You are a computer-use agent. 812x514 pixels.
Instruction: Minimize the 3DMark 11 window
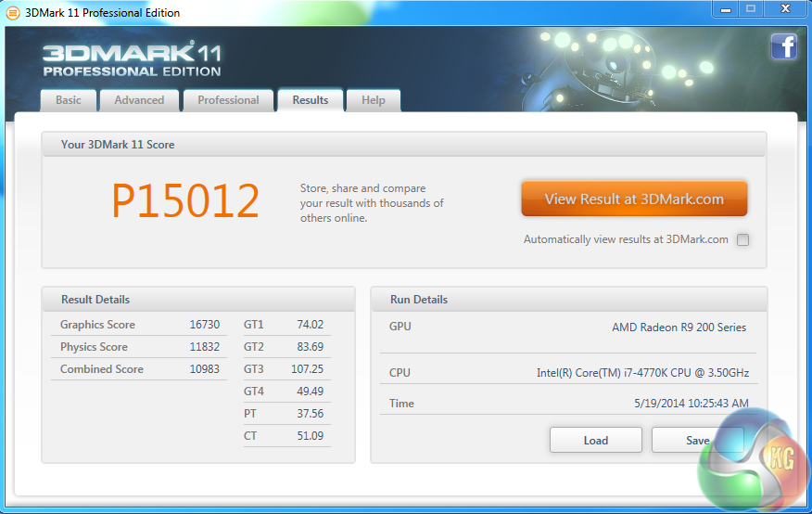coord(725,9)
